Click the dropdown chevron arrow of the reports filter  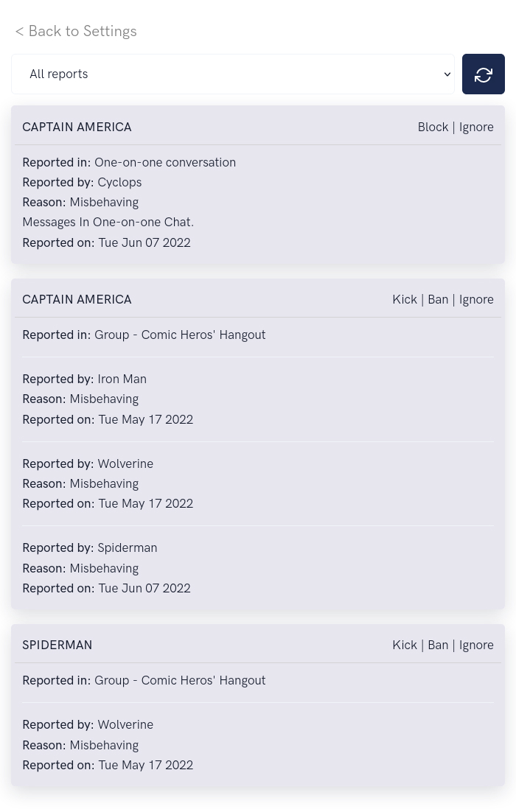(x=447, y=74)
